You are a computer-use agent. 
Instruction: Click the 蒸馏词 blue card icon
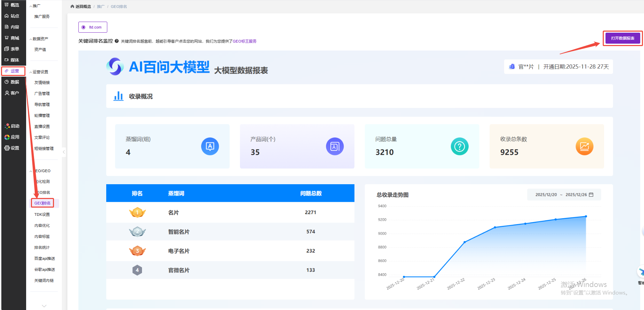(x=210, y=146)
